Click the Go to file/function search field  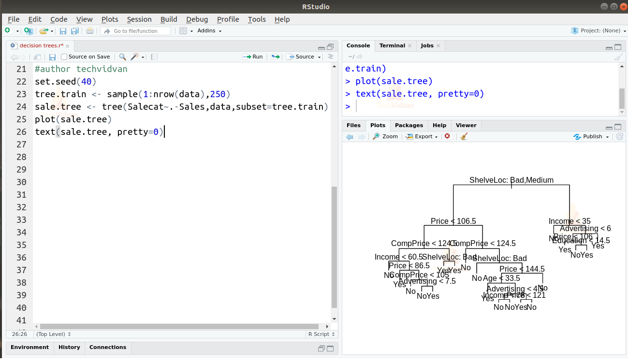[x=135, y=31]
